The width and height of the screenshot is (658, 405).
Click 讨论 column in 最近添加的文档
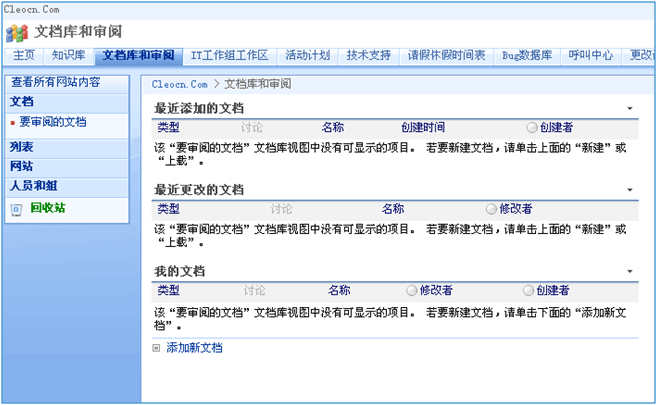[252, 128]
